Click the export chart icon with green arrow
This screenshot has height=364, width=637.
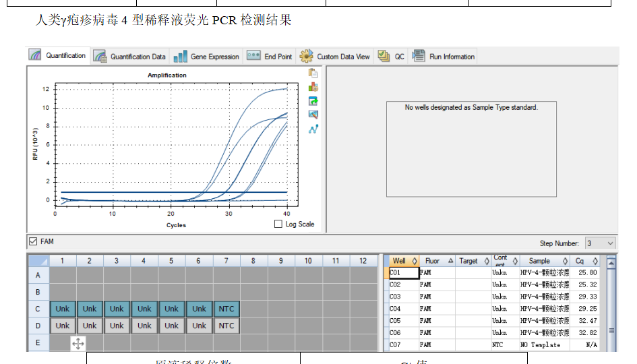click(x=313, y=100)
